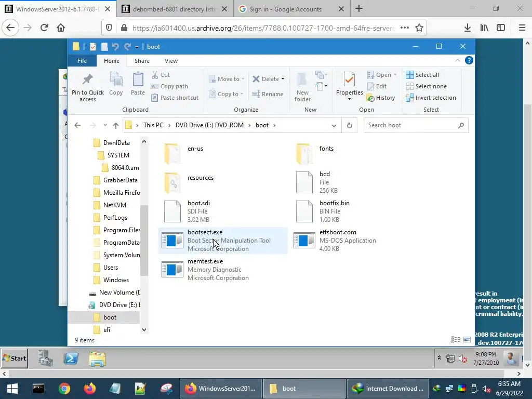
Task: Click the remote Start button
Action: click(15, 358)
